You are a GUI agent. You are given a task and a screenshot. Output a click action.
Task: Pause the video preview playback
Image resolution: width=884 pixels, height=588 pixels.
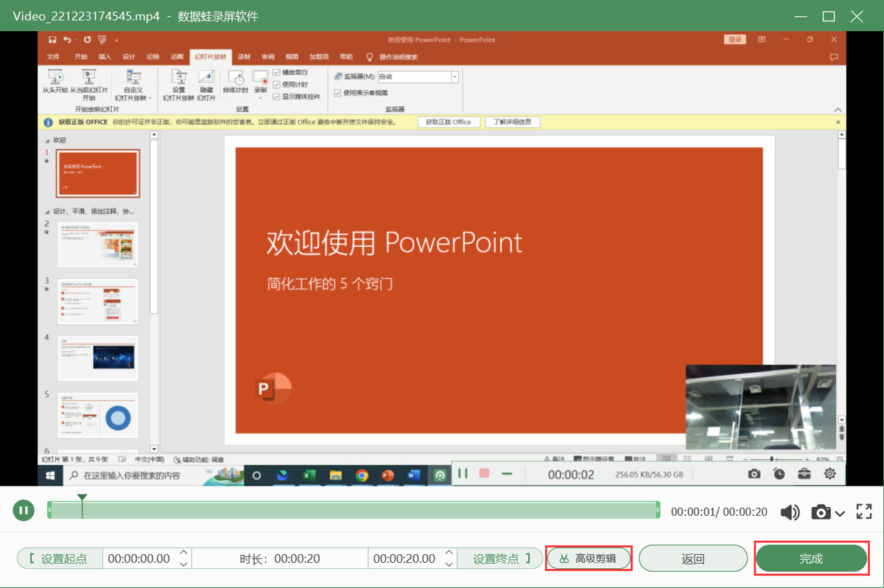pyautogui.click(x=24, y=510)
